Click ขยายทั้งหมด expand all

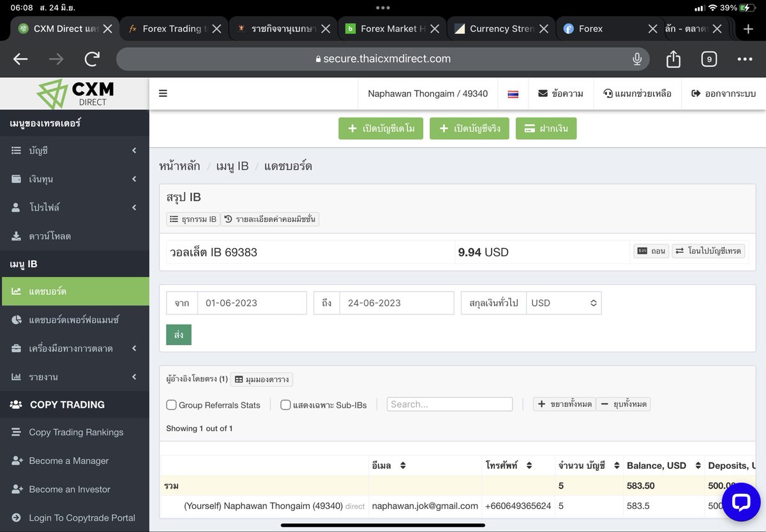tap(564, 404)
